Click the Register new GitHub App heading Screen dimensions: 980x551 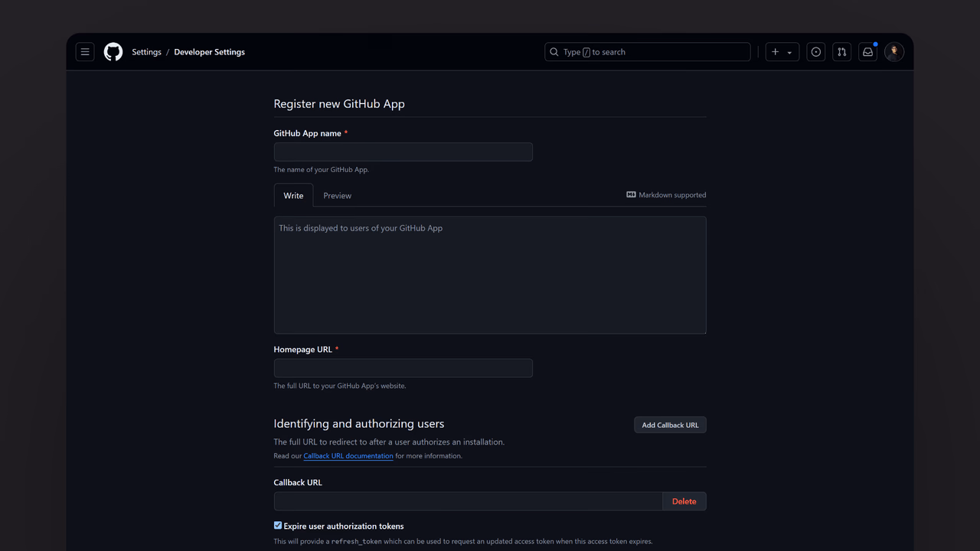click(x=339, y=104)
